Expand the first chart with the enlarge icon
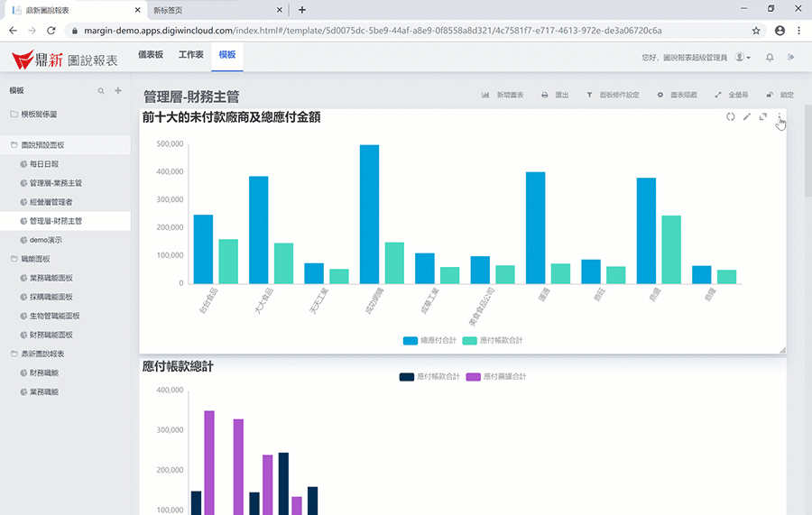The image size is (812, 515). [763, 117]
